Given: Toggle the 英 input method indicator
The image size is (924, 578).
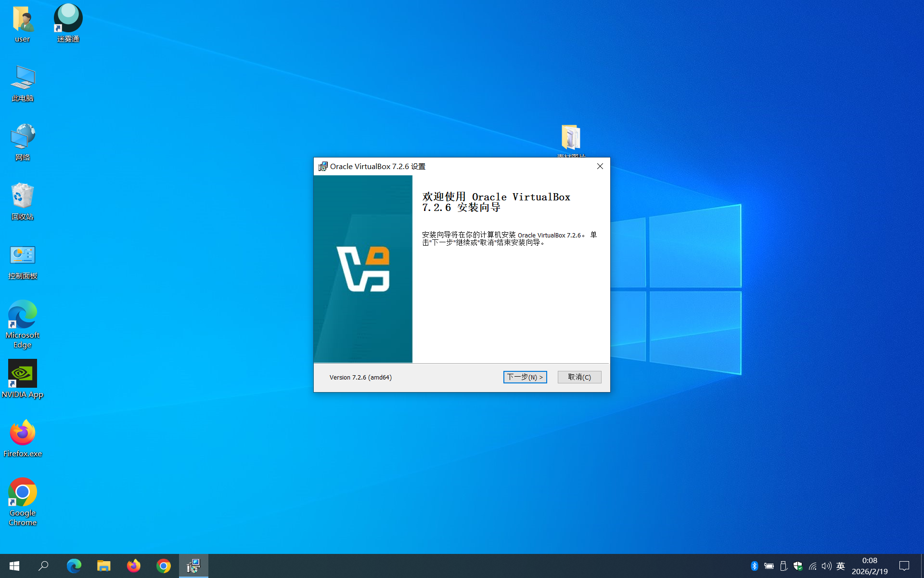Looking at the screenshot, I should pos(840,566).
